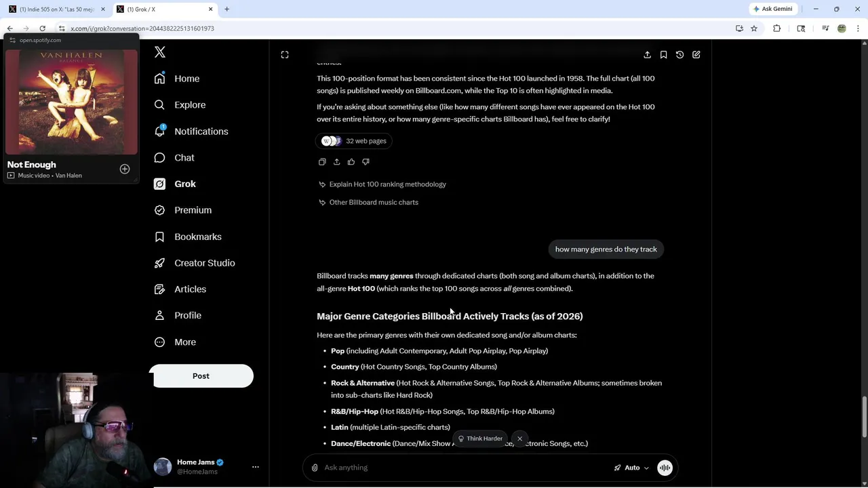This screenshot has height=488, width=868.
Task: Start a new Grok chat
Action: 696,55
